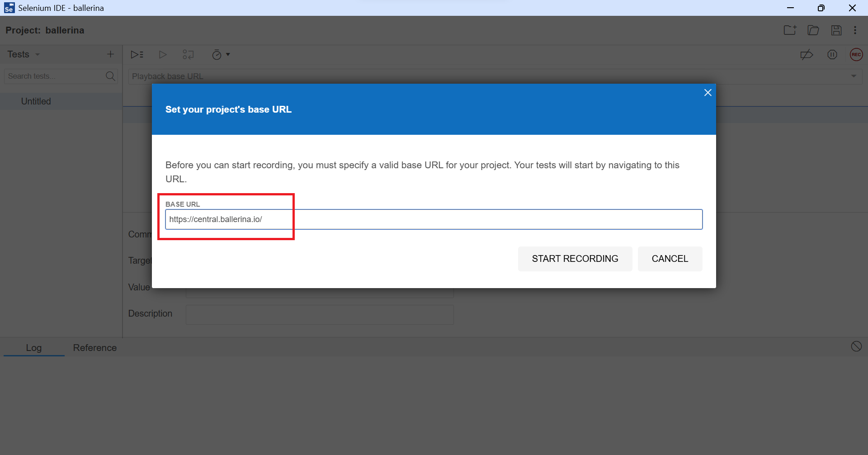The height and width of the screenshot is (455, 868).
Task: Minimize the Selenium IDE window
Action: [x=791, y=8]
